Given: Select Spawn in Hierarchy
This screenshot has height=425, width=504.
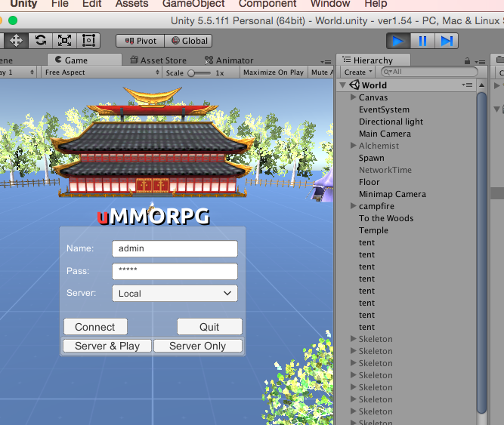Looking at the screenshot, I should click(x=372, y=158).
